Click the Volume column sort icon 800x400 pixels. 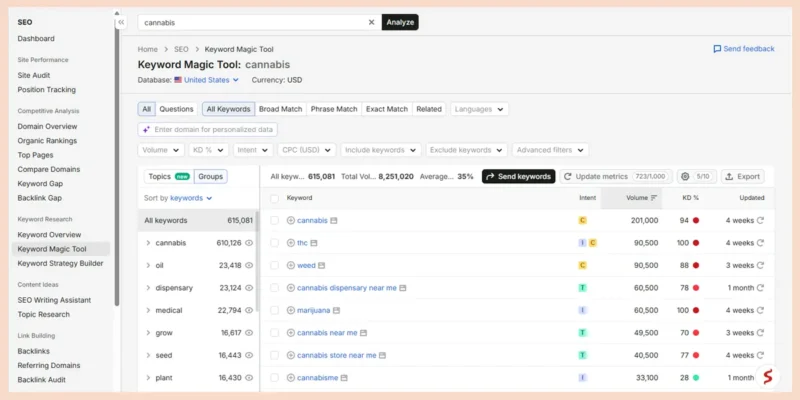pyautogui.click(x=654, y=198)
